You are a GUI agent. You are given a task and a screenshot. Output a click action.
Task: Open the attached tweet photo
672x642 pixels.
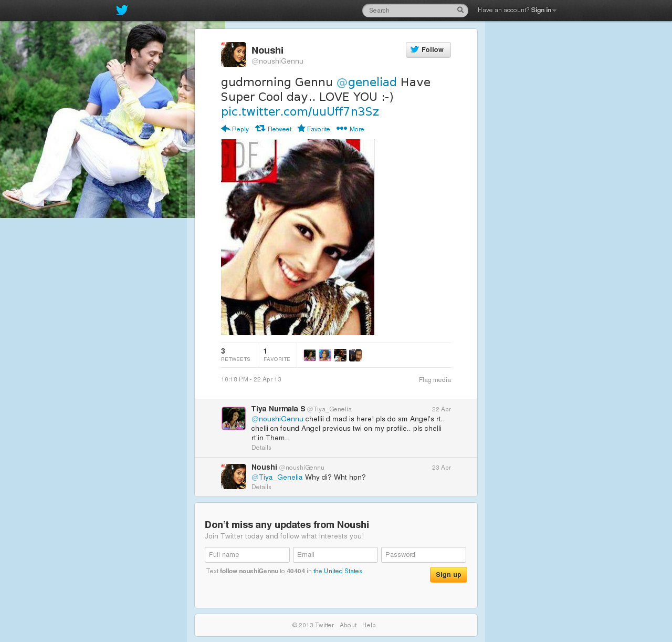298,237
